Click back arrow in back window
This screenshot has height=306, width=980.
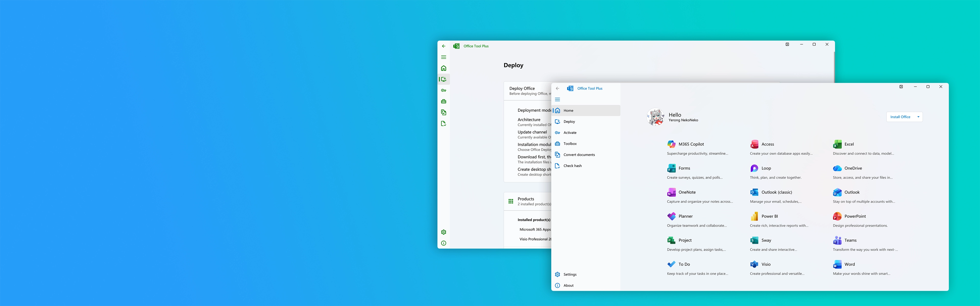tap(444, 46)
